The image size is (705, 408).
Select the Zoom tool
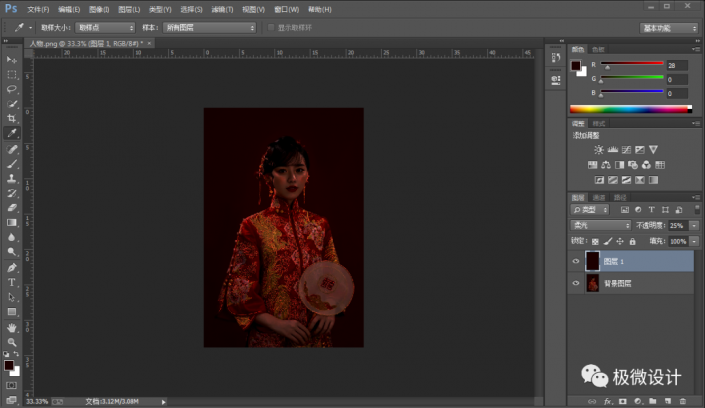(x=12, y=342)
